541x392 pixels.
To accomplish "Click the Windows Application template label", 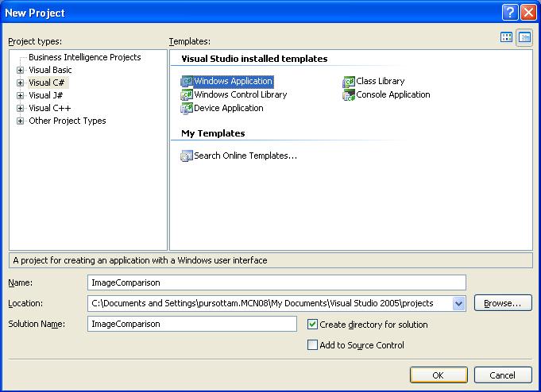I will (234, 82).
